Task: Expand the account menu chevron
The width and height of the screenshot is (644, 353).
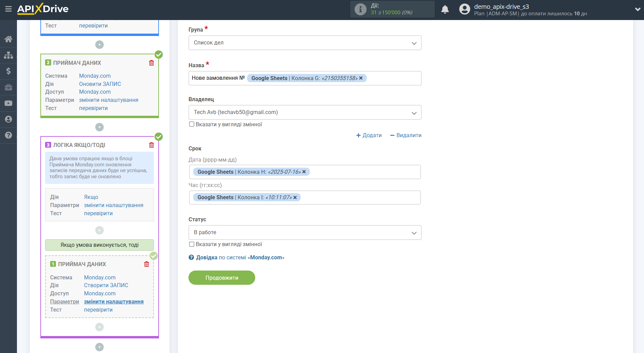Action: click(638, 10)
